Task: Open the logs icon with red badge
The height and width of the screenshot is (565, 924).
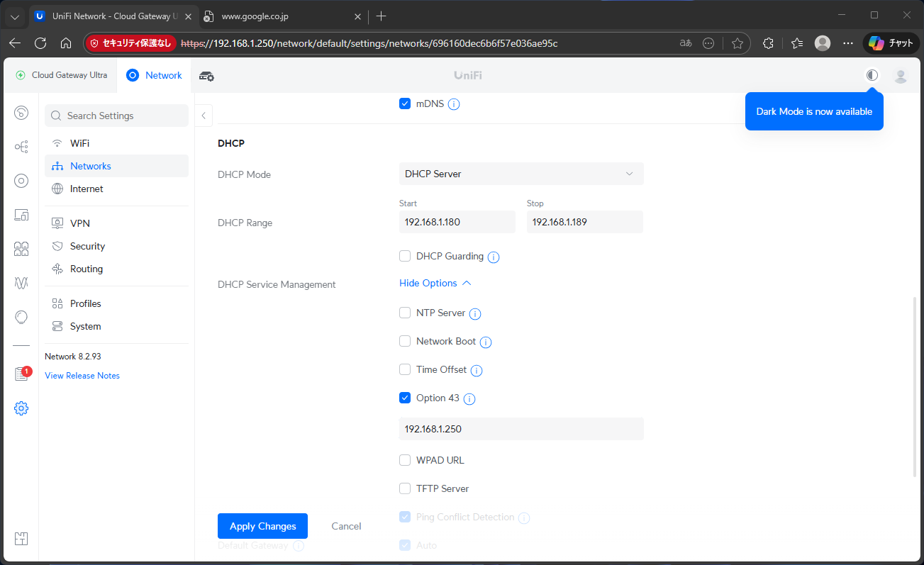Action: point(21,374)
